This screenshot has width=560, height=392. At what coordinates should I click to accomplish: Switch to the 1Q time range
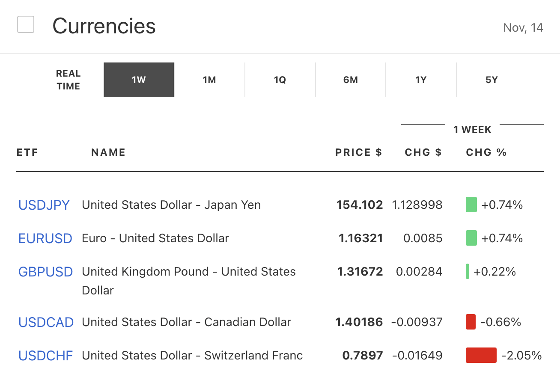click(x=280, y=80)
